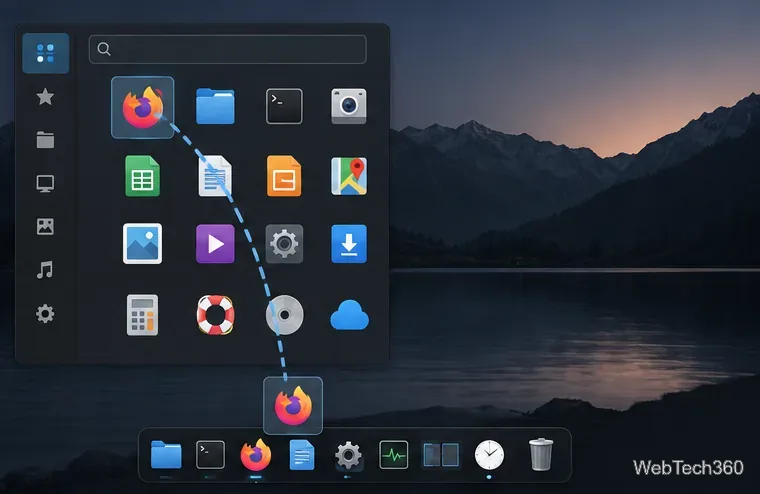Open the lifebuoy help app
Image resolution: width=760 pixels, height=494 pixels.
tap(215, 315)
